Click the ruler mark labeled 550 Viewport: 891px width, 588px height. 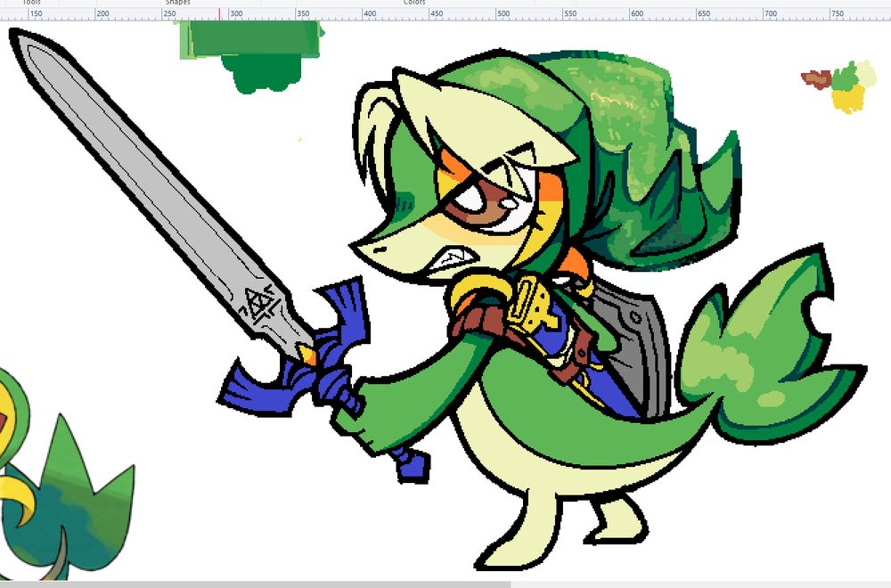pyautogui.click(x=570, y=13)
